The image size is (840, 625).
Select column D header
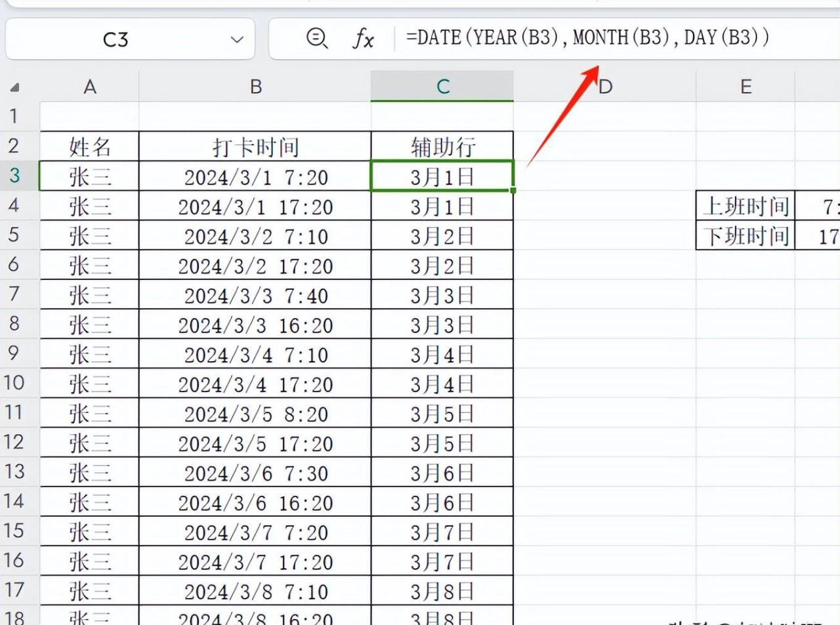[x=604, y=87]
